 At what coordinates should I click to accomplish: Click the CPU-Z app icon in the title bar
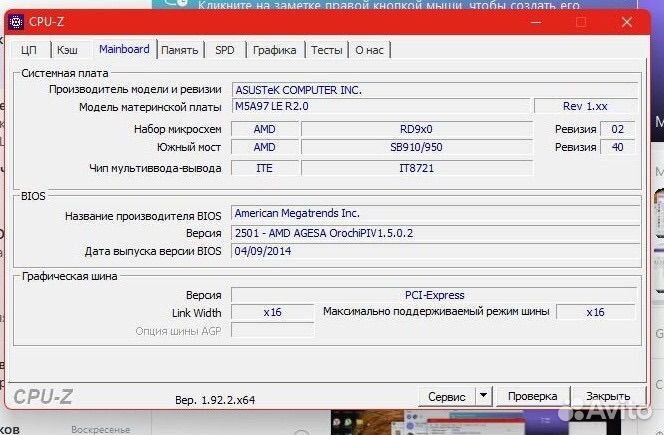16,22
